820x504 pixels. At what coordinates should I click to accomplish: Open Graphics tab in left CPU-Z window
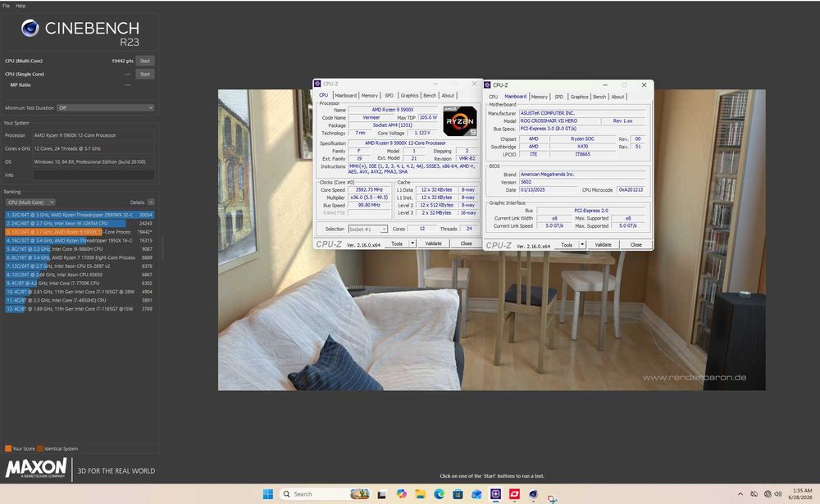(409, 95)
